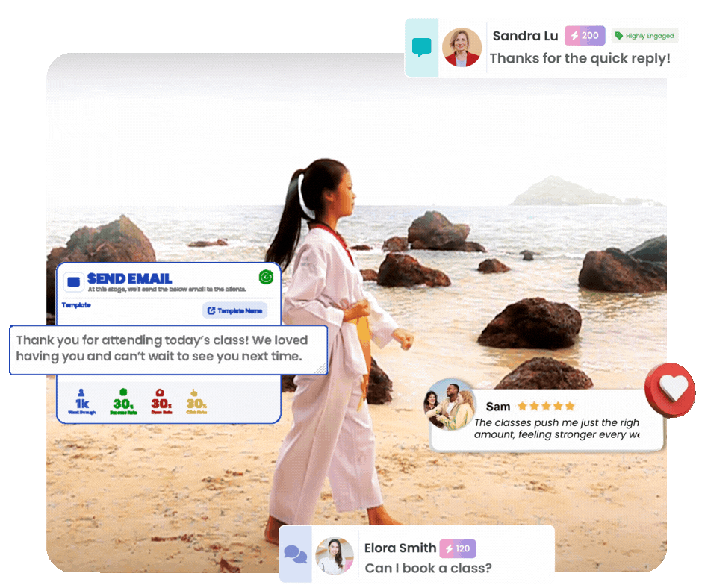The height and width of the screenshot is (588, 702).
Task: Open Sandra Lu's profile photo
Action: click(462, 48)
